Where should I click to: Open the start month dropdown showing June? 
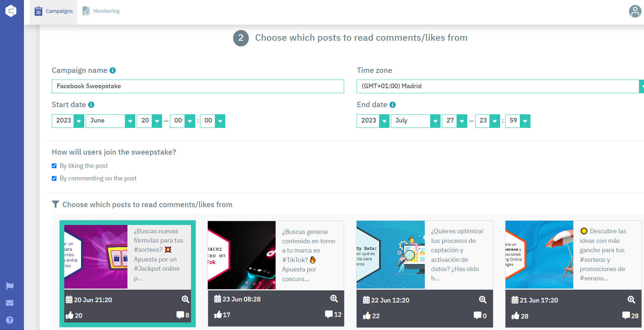[130, 121]
